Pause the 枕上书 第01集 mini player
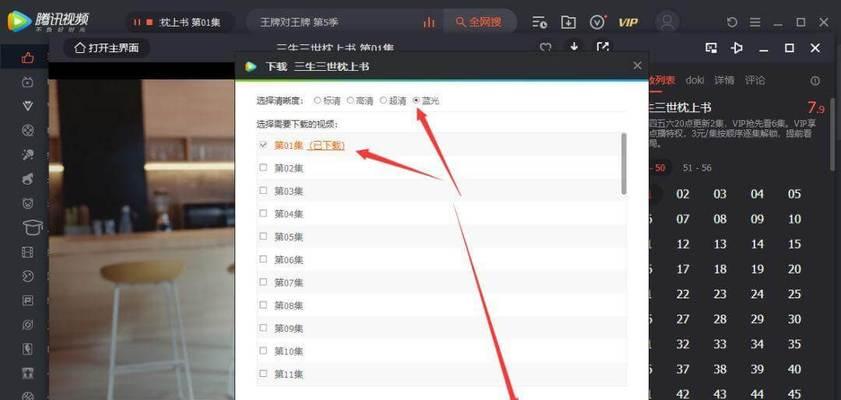The height and width of the screenshot is (400, 841). (x=137, y=23)
